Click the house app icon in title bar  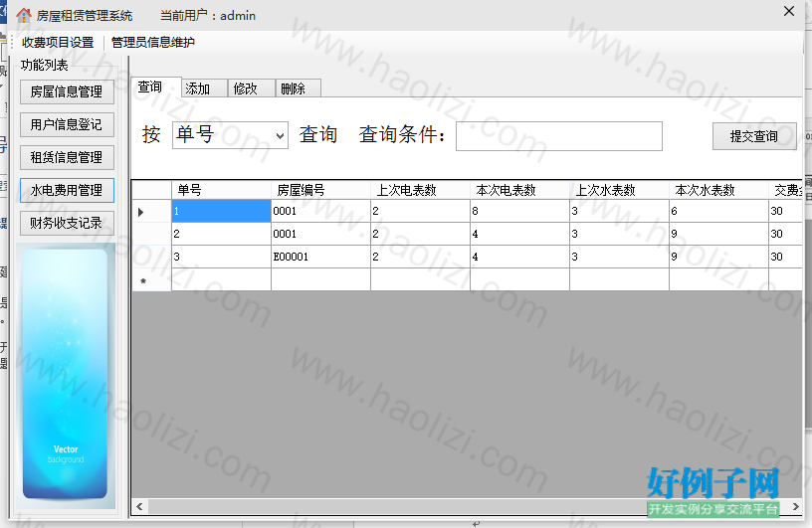[x=23, y=15]
